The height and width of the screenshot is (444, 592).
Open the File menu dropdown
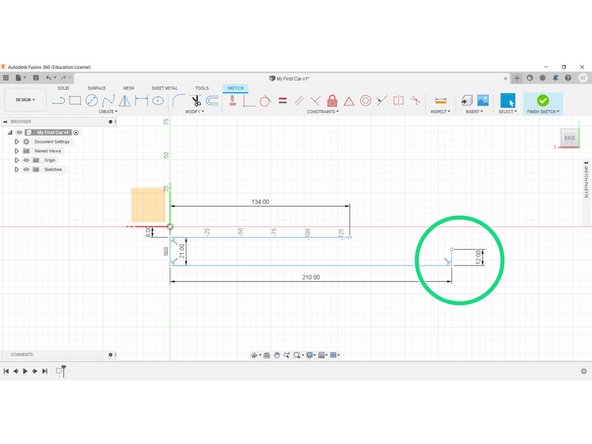[20, 78]
